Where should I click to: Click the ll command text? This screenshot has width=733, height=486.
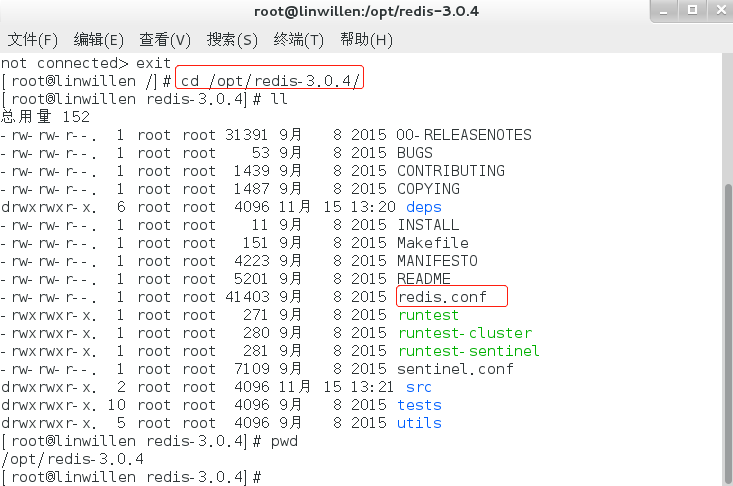pos(279,99)
